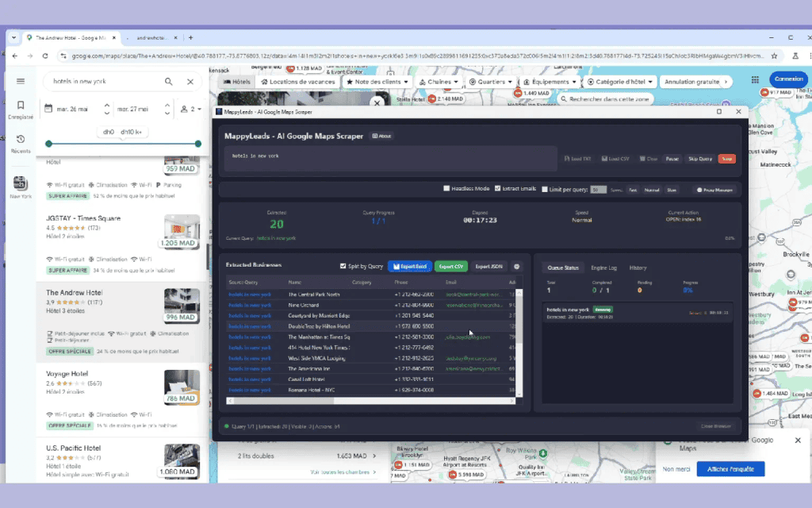Open the New York recent thumbnail in sidebar
This screenshot has width=812, height=508.
(20, 187)
